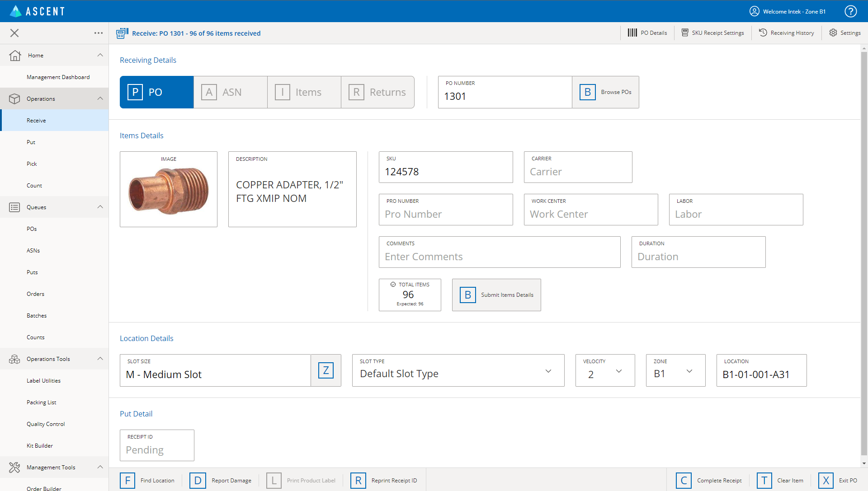Click Submit Items Details button
The image size is (868, 491).
point(496,295)
